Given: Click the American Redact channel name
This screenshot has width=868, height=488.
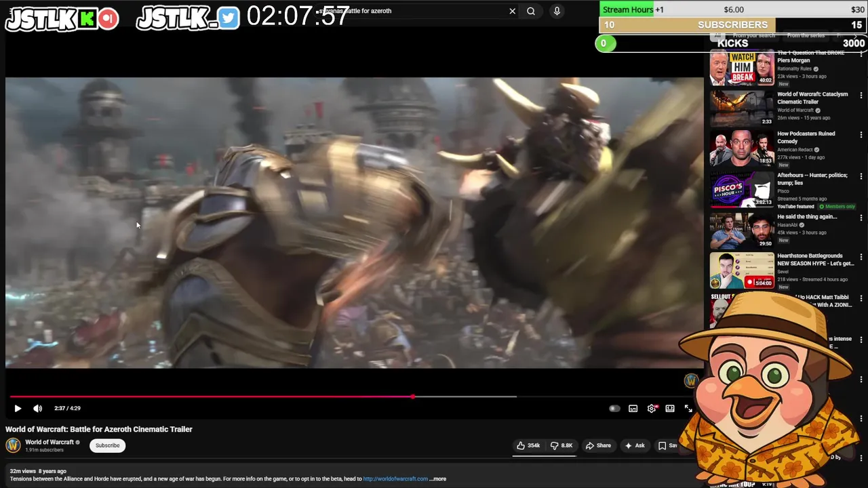Looking at the screenshot, I should (794, 150).
